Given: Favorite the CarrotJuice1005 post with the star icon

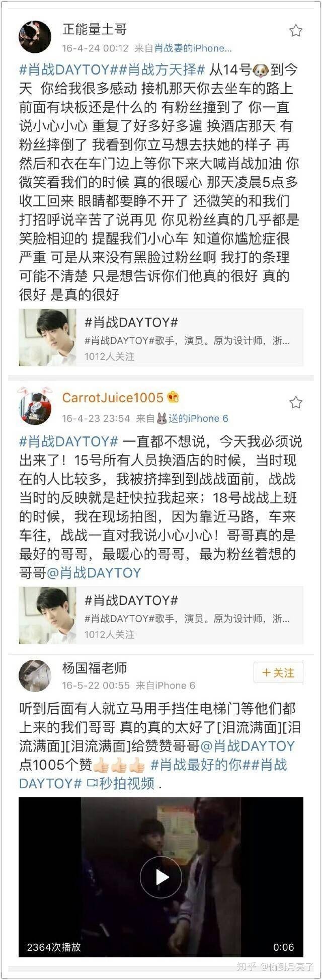Looking at the screenshot, I should tap(296, 402).
